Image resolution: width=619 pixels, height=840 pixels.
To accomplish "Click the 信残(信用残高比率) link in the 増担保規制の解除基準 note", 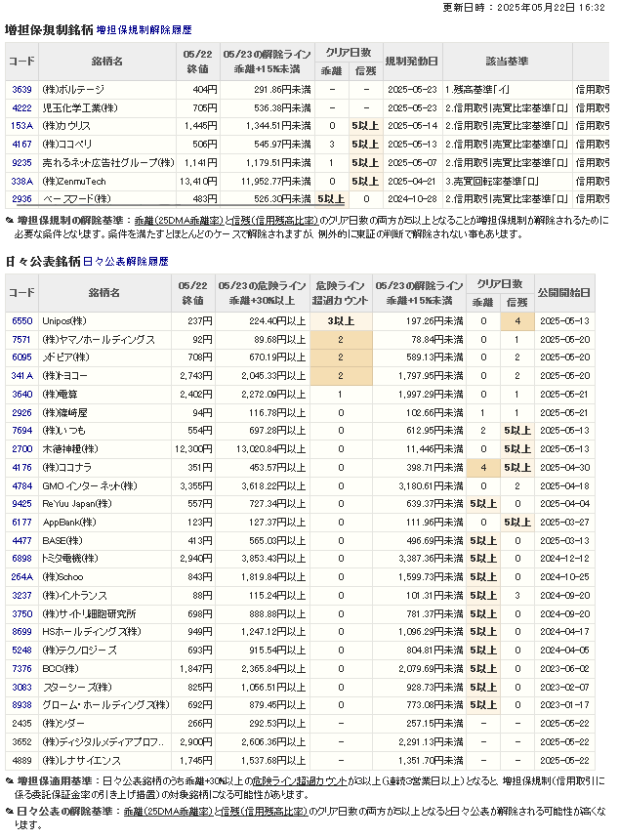I will [x=274, y=221].
